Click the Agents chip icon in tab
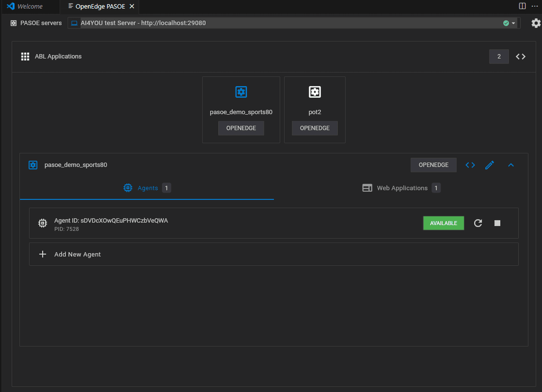 click(x=128, y=188)
